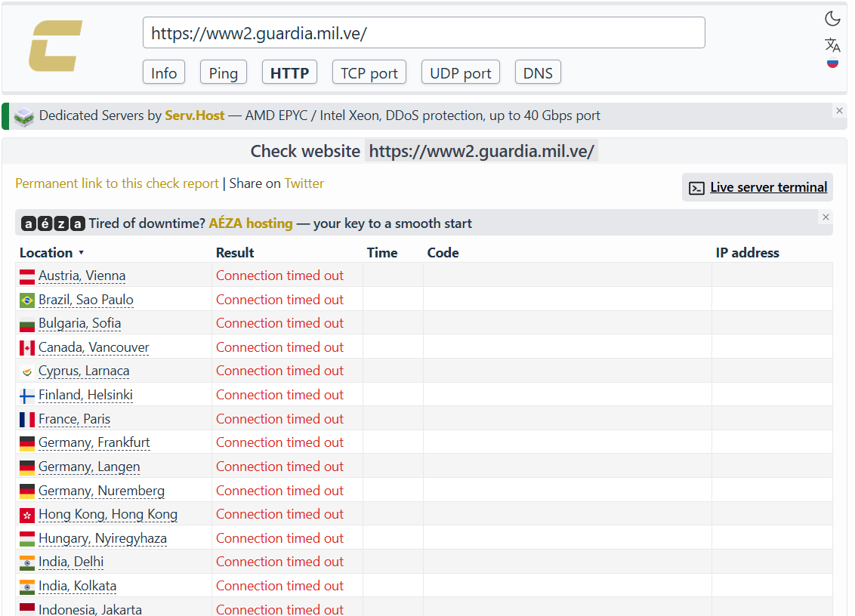The width and height of the screenshot is (855, 616).
Task: Click the Bulgaria flag icon
Action: pyautogui.click(x=27, y=325)
